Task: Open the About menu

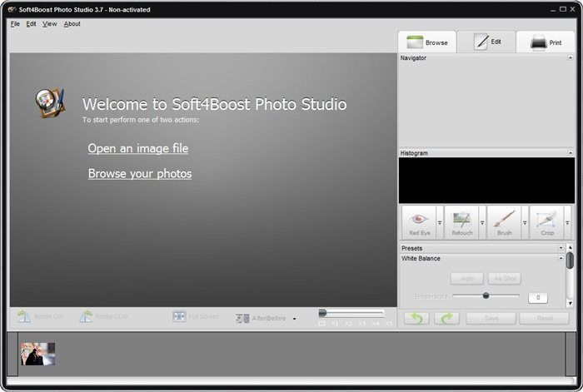Action: 72,24
